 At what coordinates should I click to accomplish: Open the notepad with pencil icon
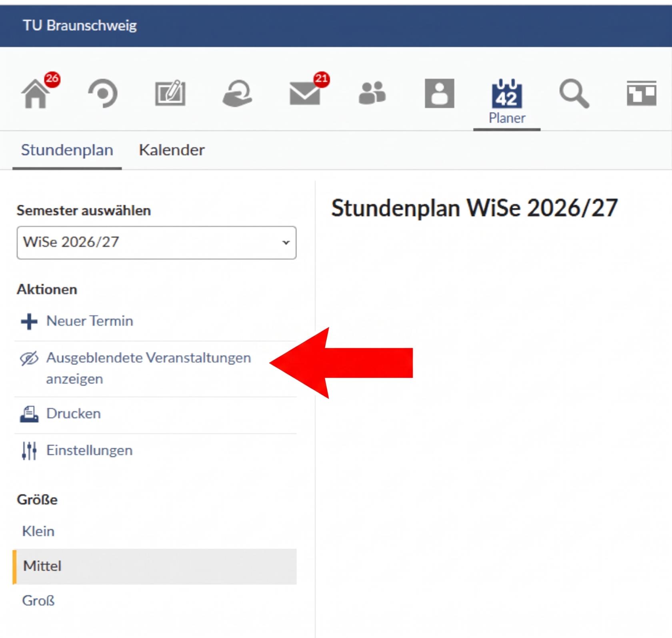click(170, 94)
